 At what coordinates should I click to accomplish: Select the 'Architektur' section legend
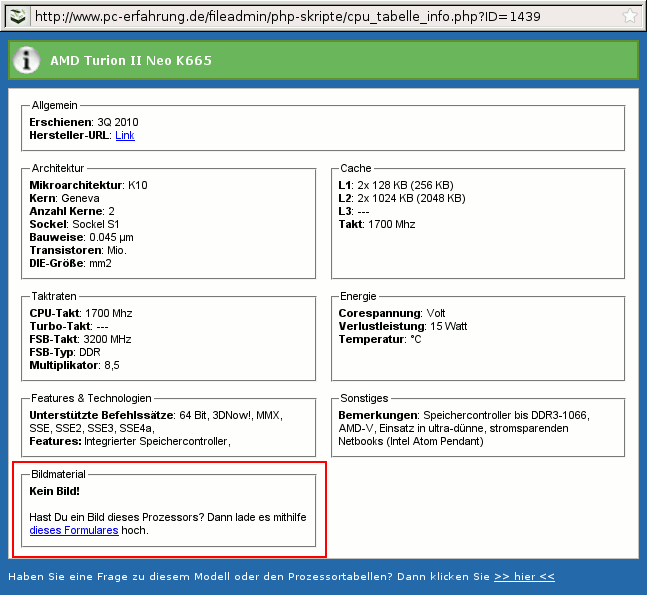pyautogui.click(x=58, y=168)
